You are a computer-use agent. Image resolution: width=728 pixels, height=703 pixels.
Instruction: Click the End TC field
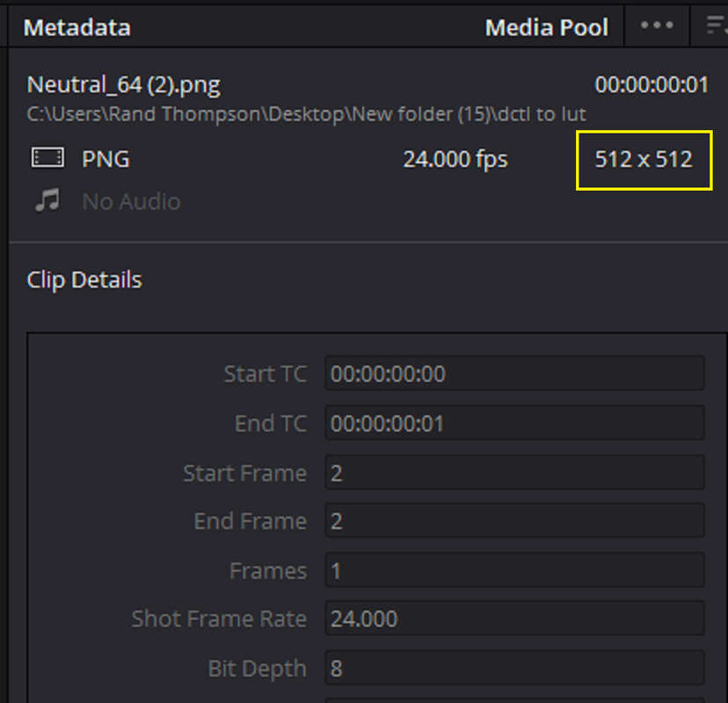(x=514, y=423)
